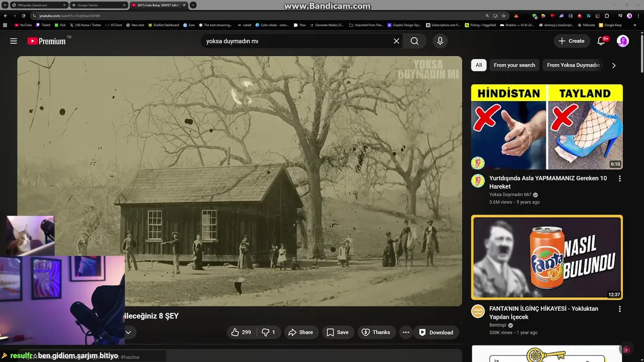Open Yurtdışında Asla YAPMAMANIZ Gereken title
This screenshot has width=644, height=362.
point(548,182)
